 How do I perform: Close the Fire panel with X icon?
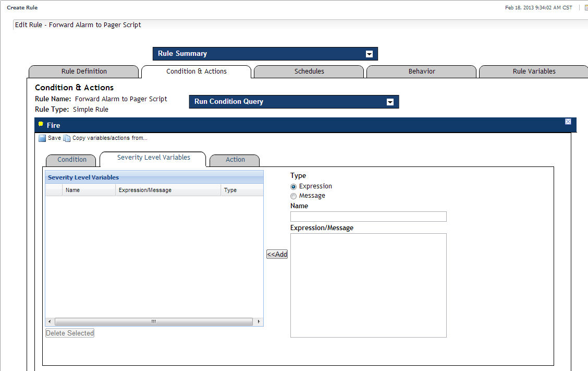(x=568, y=122)
